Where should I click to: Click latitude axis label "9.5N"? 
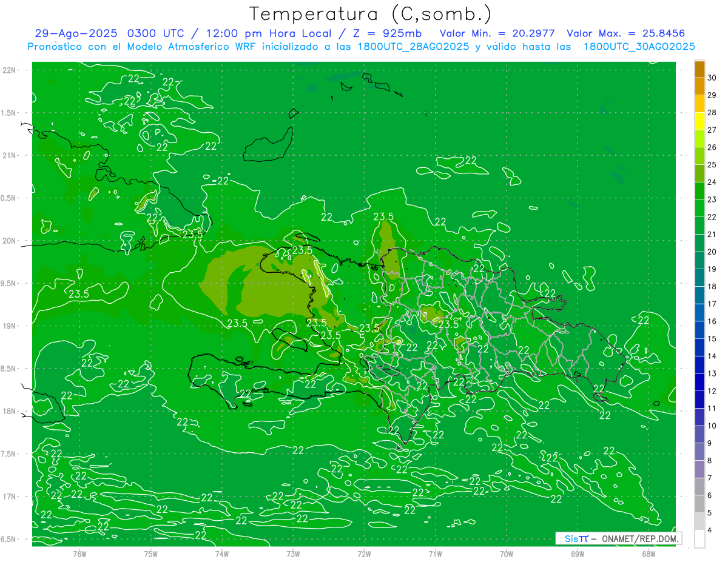point(9,283)
